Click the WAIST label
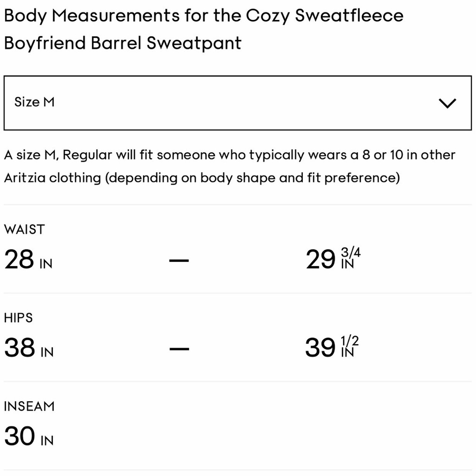This screenshot has height=476, width=476. (x=24, y=229)
